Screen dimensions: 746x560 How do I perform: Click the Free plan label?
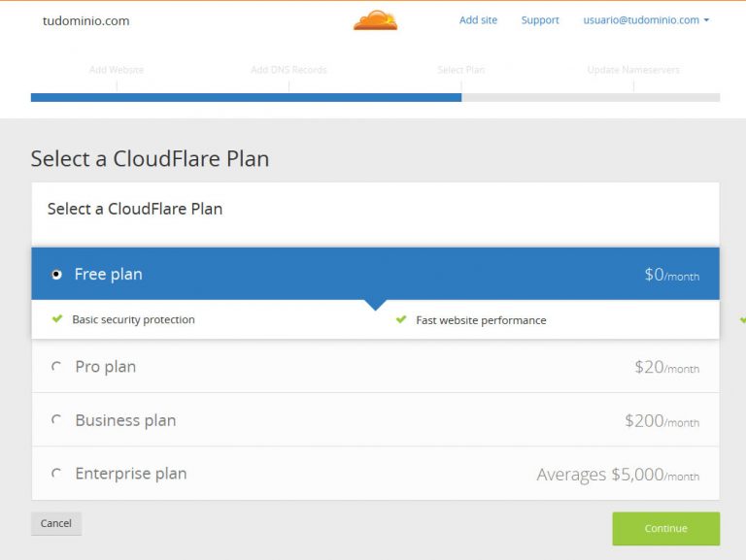(x=109, y=275)
